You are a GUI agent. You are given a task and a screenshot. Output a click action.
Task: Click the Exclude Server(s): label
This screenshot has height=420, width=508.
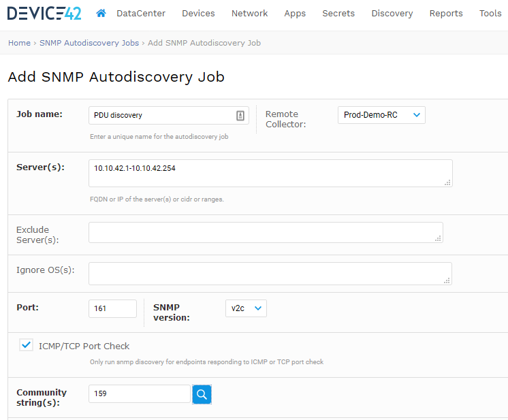[37, 235]
